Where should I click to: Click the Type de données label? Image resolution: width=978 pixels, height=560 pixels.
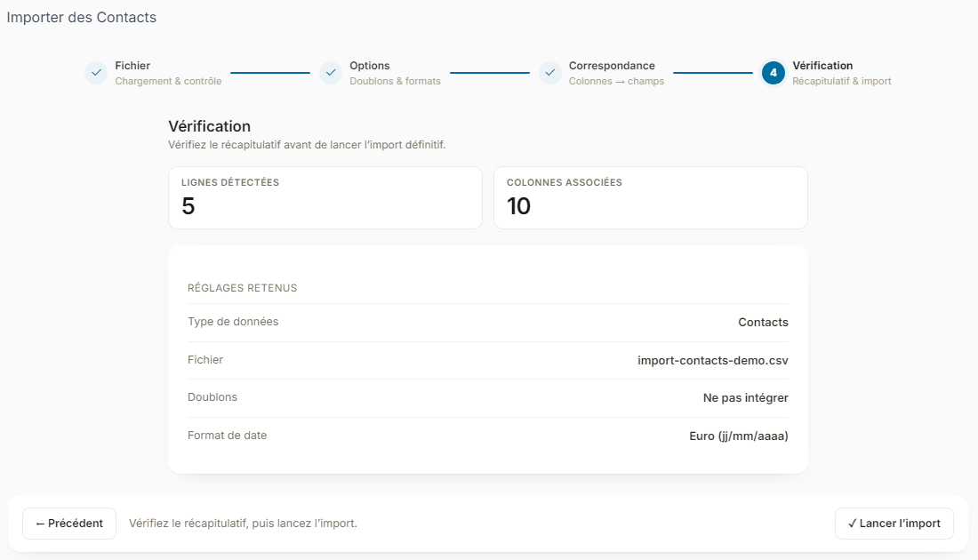233,322
